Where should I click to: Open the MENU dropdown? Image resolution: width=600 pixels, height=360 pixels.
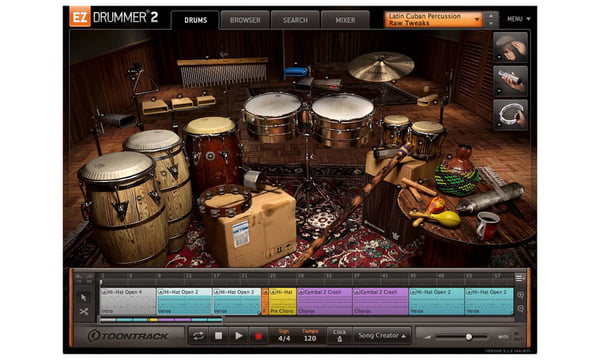click(518, 19)
